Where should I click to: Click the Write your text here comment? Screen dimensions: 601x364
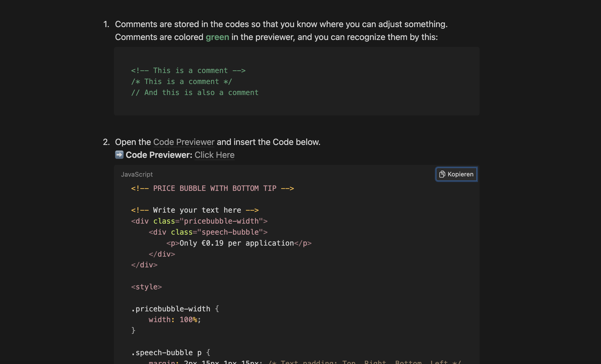pos(195,210)
